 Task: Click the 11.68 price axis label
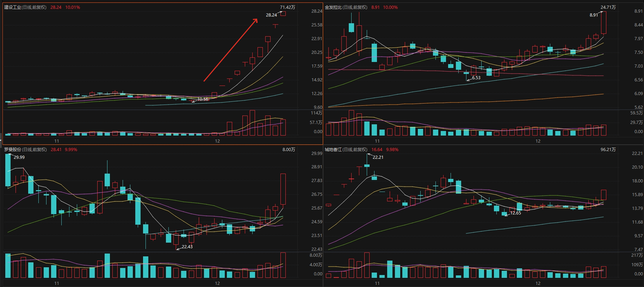tap(637, 222)
